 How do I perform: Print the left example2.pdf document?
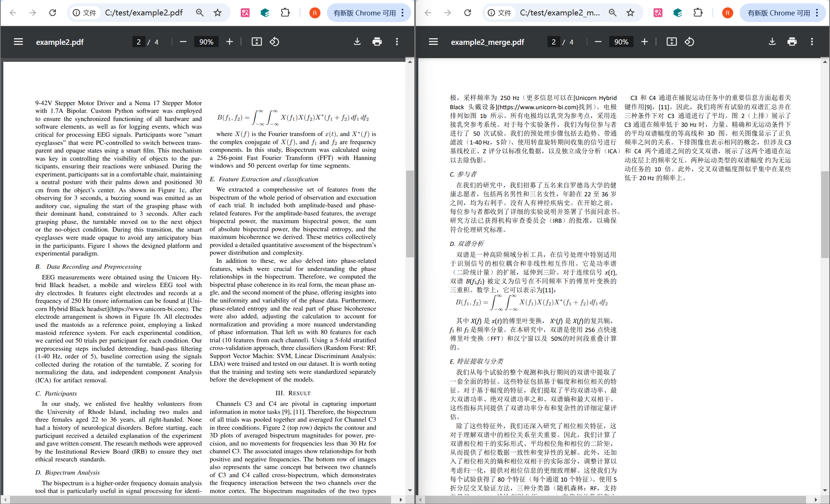pos(377,42)
